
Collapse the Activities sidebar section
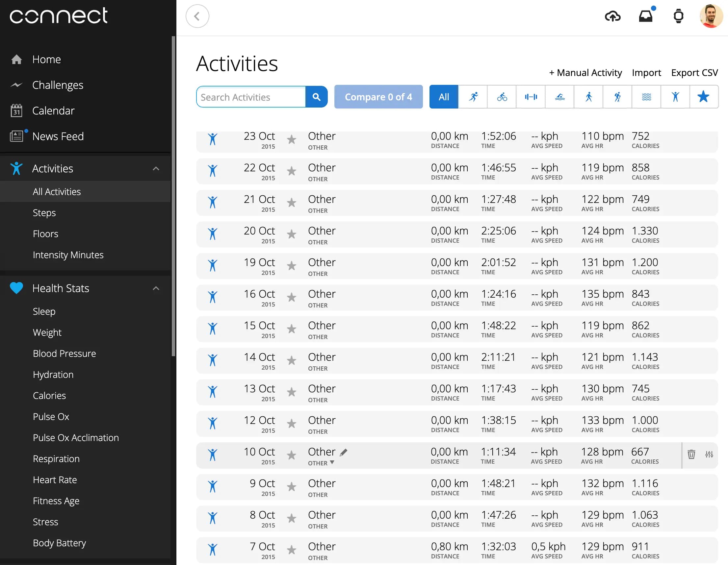156,169
